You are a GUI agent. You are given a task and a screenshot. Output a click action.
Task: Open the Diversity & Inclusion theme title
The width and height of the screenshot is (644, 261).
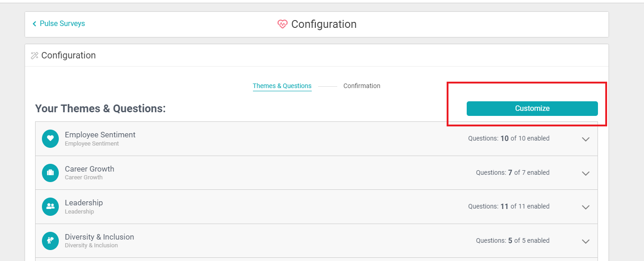click(x=99, y=237)
